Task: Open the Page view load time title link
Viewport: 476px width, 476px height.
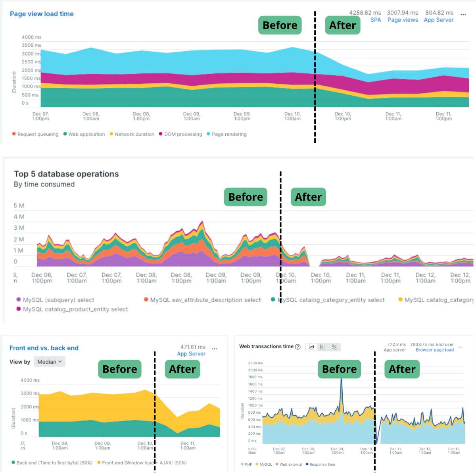Action: (x=42, y=14)
